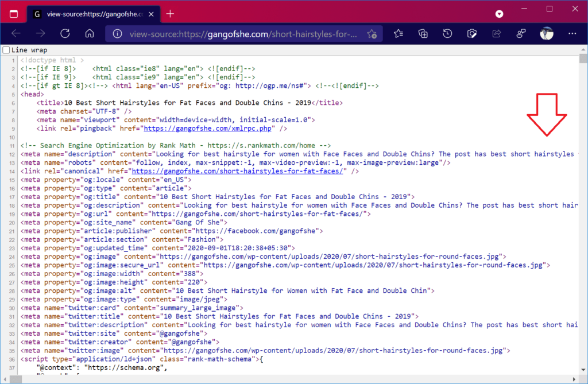Click the scroll down arrow
Image resolution: width=588 pixels, height=384 pixels.
[x=583, y=370]
